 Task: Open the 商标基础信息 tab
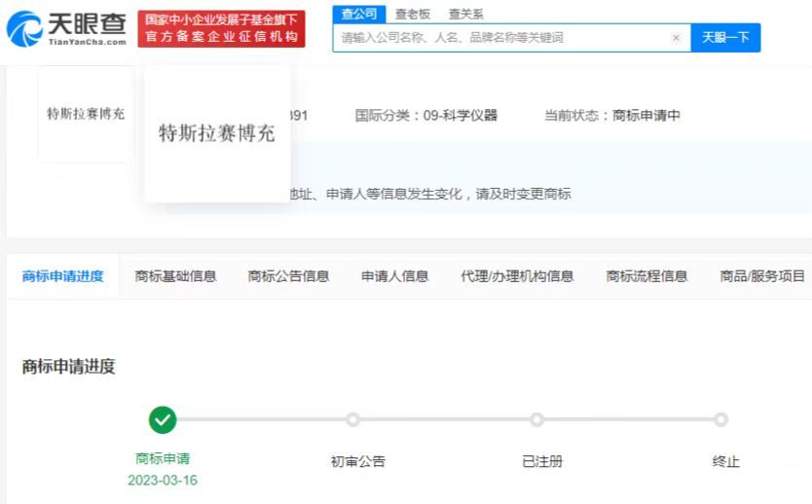[x=175, y=276]
